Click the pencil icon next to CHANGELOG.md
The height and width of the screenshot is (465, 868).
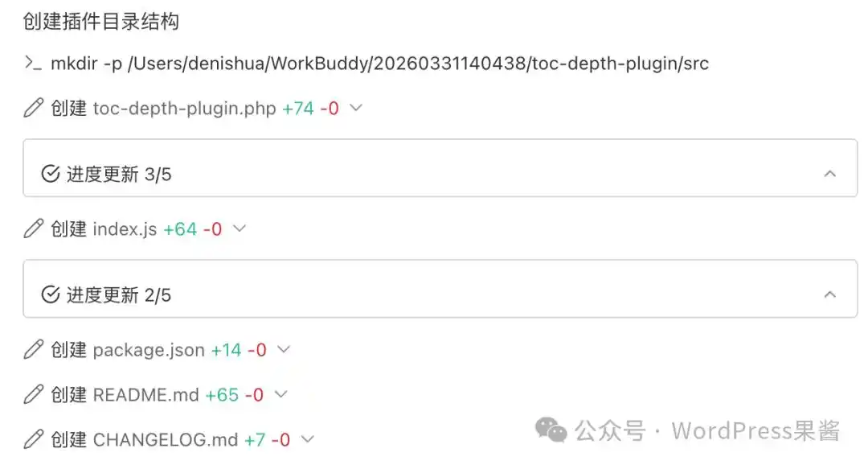click(x=33, y=439)
